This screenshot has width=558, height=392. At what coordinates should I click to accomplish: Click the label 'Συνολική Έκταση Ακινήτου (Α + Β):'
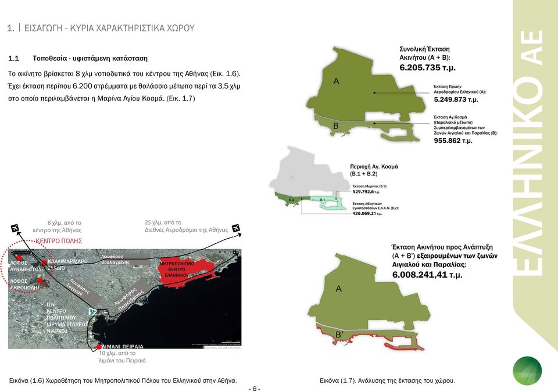click(x=425, y=53)
